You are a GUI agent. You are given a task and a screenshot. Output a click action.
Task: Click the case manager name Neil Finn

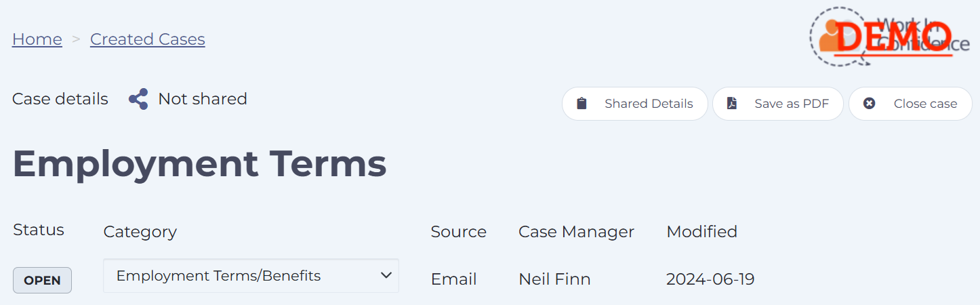(x=554, y=279)
